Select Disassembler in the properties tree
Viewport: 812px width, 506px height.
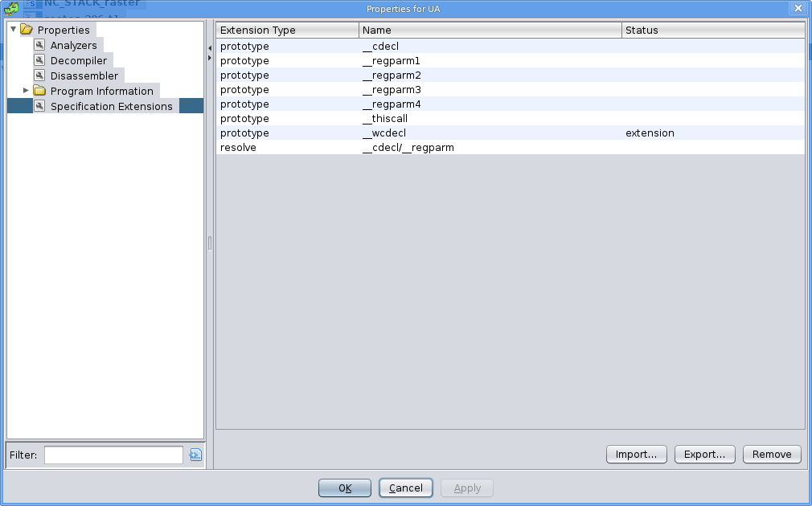(84, 75)
